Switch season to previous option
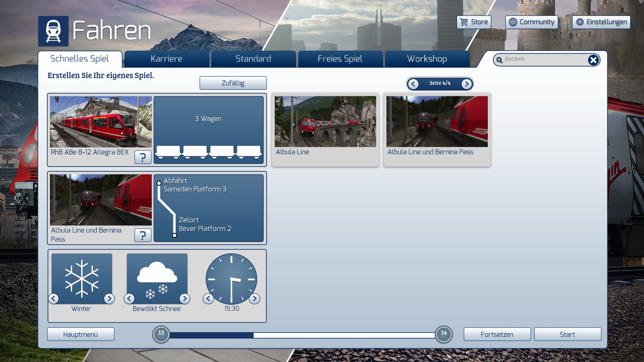This screenshot has height=362, width=644. 54,299
